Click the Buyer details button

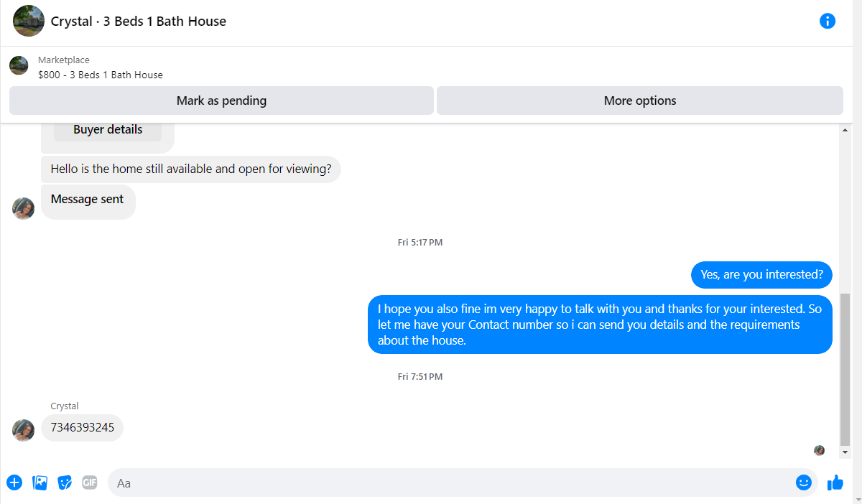click(x=108, y=130)
